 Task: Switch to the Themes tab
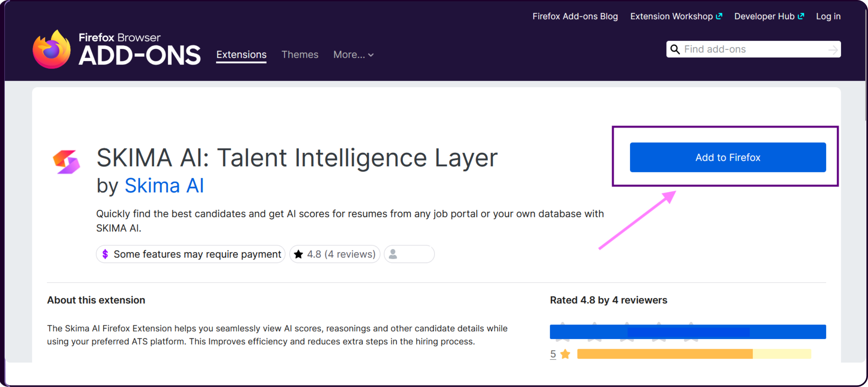click(x=300, y=55)
